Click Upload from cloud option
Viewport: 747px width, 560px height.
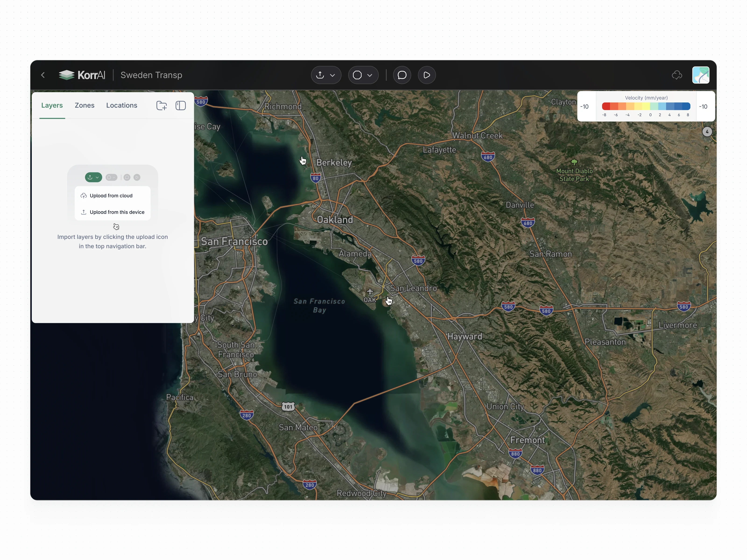pyautogui.click(x=111, y=196)
